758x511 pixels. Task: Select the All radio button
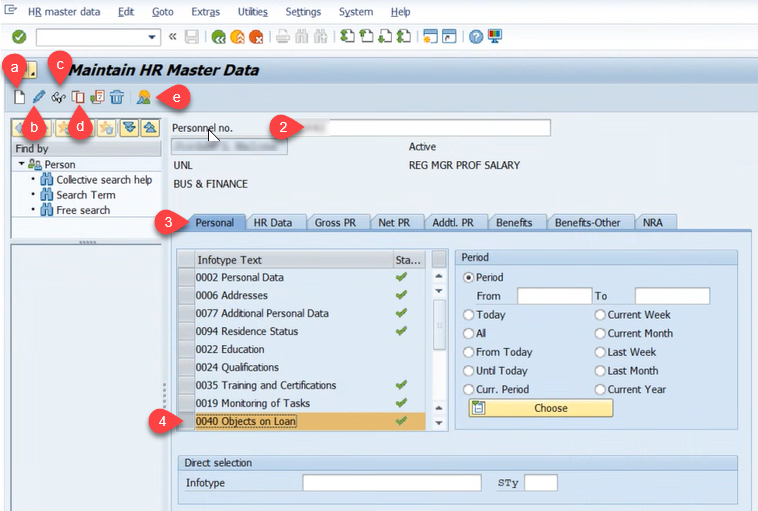coord(468,334)
